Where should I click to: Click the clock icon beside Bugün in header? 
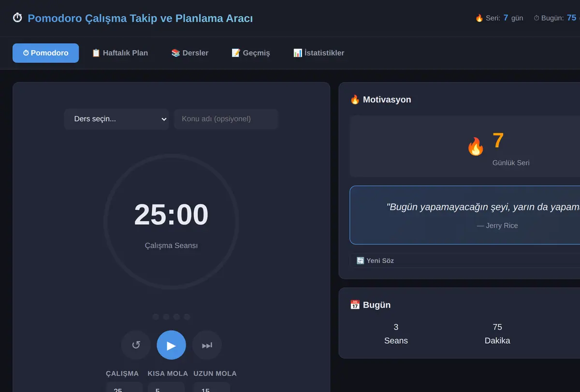(536, 18)
